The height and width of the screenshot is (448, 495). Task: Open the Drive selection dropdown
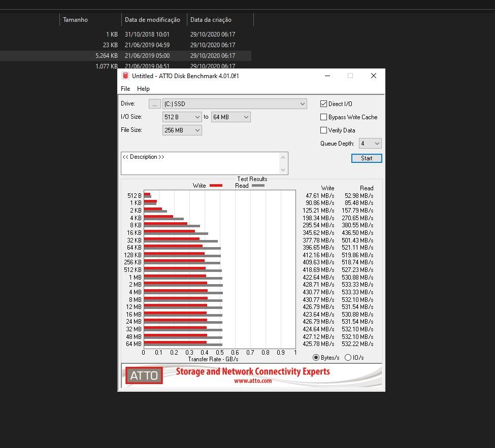click(x=235, y=104)
